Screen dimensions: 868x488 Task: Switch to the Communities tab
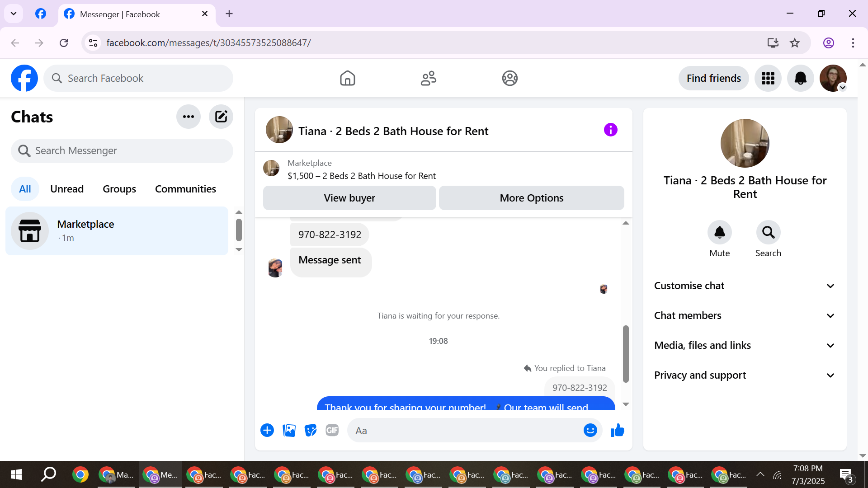[185, 189]
